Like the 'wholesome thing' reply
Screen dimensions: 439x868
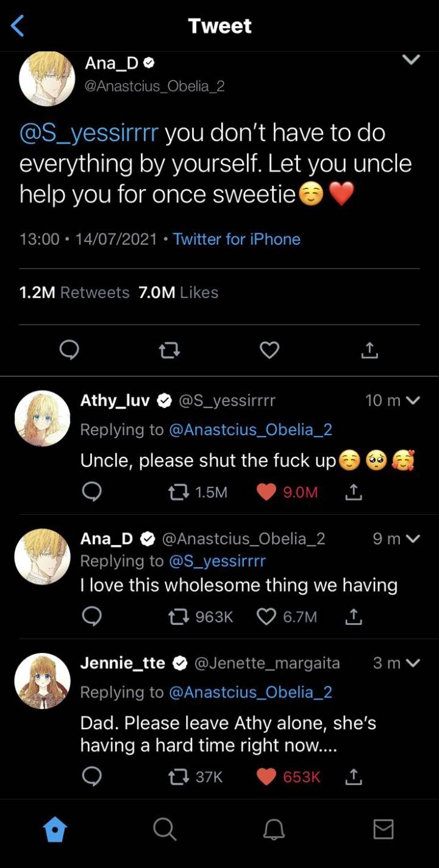266,617
